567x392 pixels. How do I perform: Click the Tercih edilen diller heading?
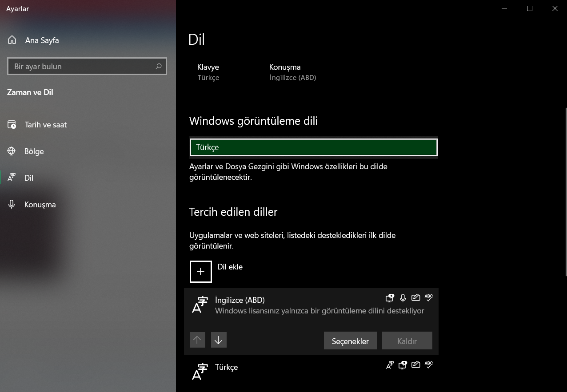coord(233,212)
